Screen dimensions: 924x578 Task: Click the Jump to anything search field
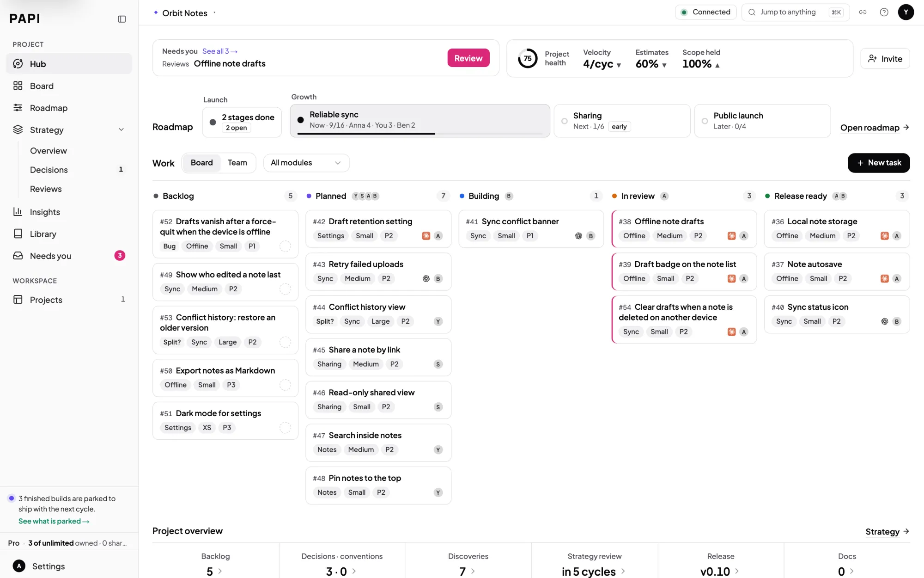click(x=796, y=12)
